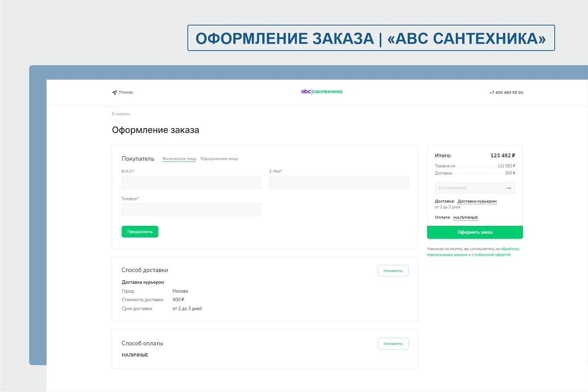Click the goods amount '122 582 ₽'

pyautogui.click(x=506, y=166)
